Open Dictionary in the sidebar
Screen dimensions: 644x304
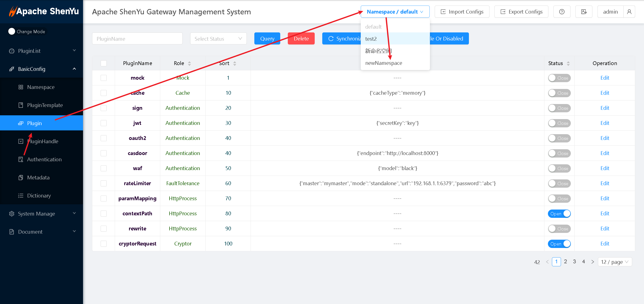tap(39, 195)
